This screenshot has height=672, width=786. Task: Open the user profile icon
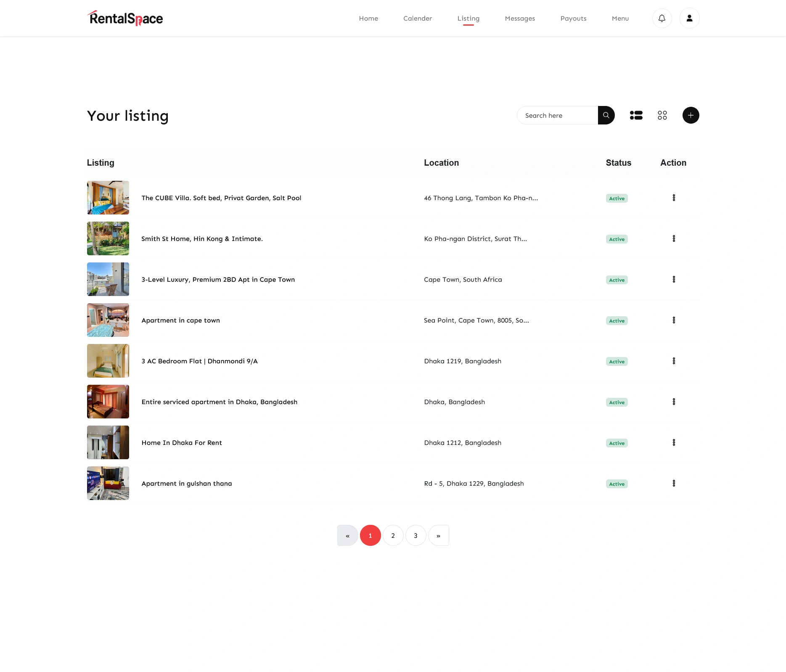[x=689, y=19]
